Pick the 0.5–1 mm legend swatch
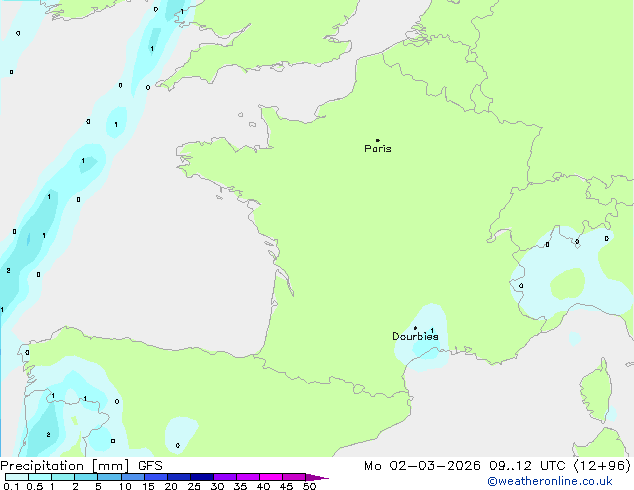Image resolution: width=634 pixels, height=490 pixels. point(40,477)
